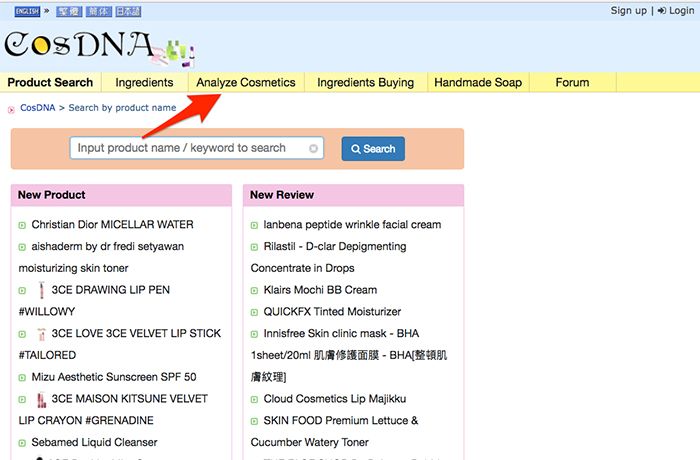The width and height of the screenshot is (700, 460).
Task: Clear the search field using x icon
Action: click(313, 148)
